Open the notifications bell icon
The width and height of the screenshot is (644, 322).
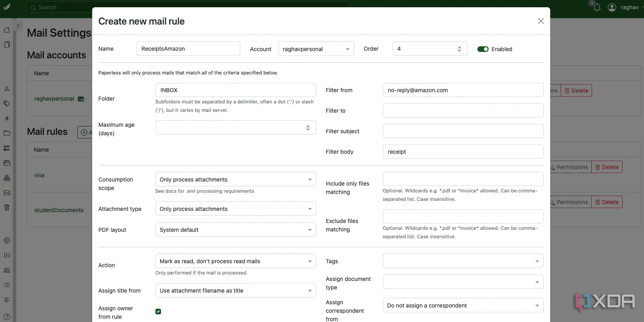[597, 7]
